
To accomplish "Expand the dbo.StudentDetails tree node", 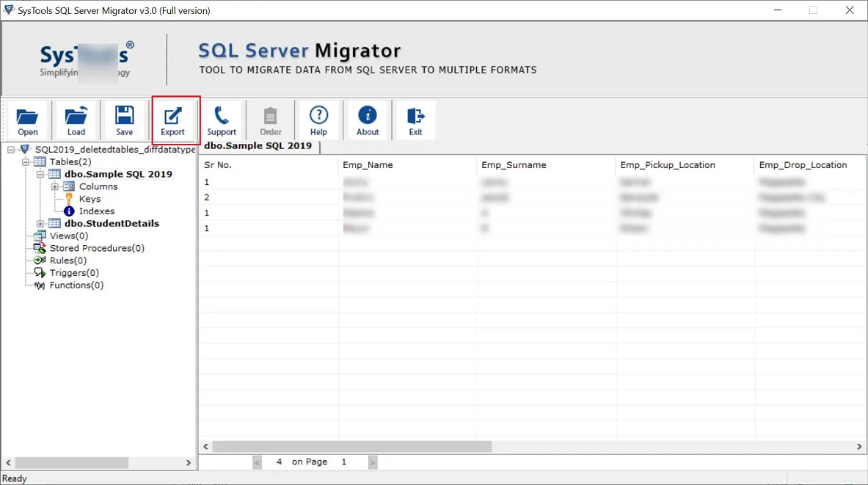I will (40, 224).
